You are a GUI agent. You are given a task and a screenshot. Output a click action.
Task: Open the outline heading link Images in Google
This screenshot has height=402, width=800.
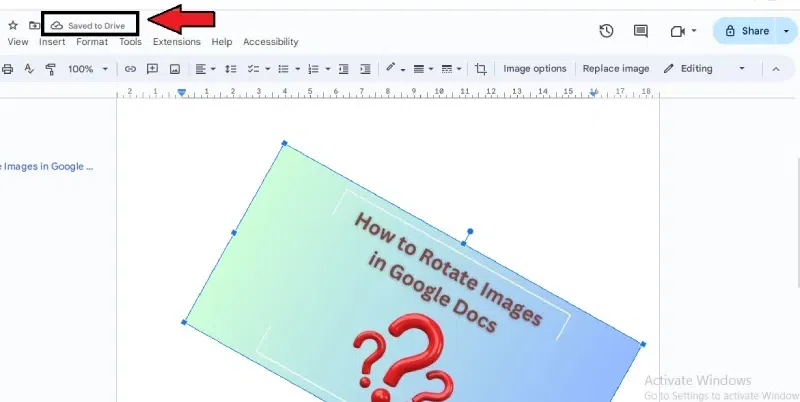(x=46, y=166)
